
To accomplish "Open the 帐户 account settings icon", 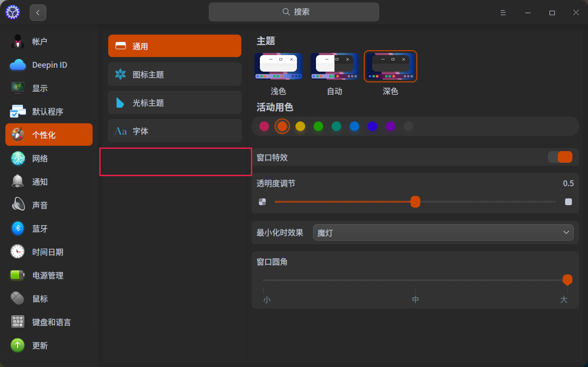I will point(18,41).
